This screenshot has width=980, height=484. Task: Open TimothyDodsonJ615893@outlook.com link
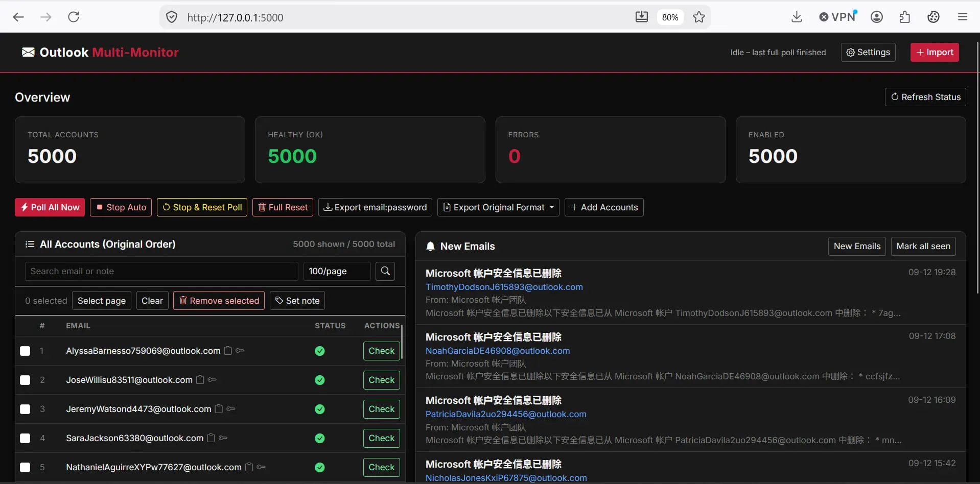pos(504,287)
